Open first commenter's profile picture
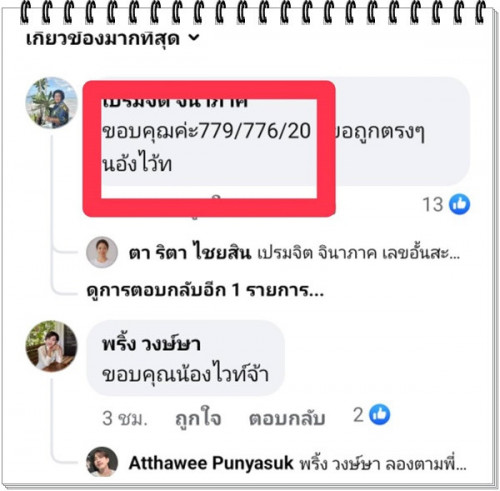 (52, 103)
